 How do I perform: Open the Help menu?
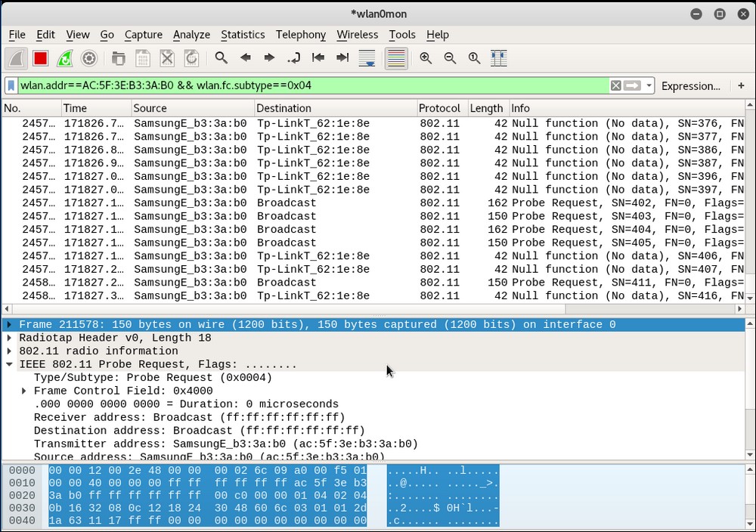[x=437, y=35]
